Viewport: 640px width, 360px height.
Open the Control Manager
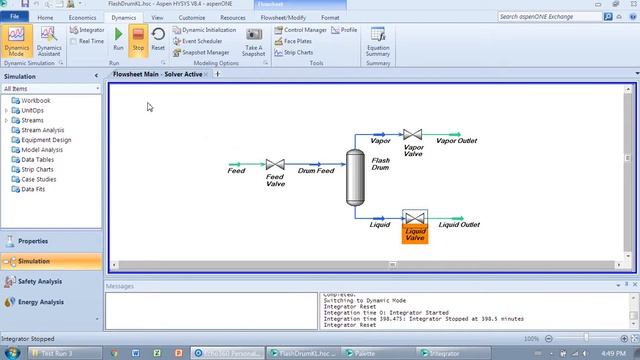tap(300, 30)
